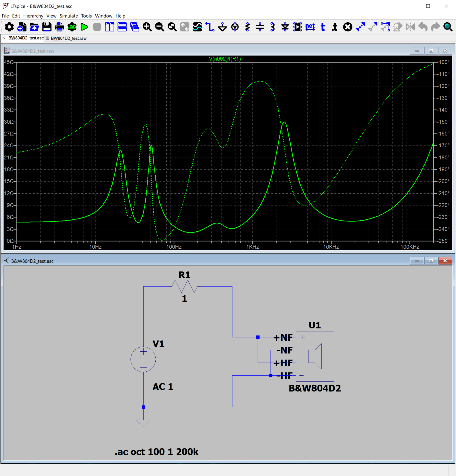Select the ground symbol in schematic
This screenshot has height=476, width=456.
pyautogui.click(x=143, y=423)
